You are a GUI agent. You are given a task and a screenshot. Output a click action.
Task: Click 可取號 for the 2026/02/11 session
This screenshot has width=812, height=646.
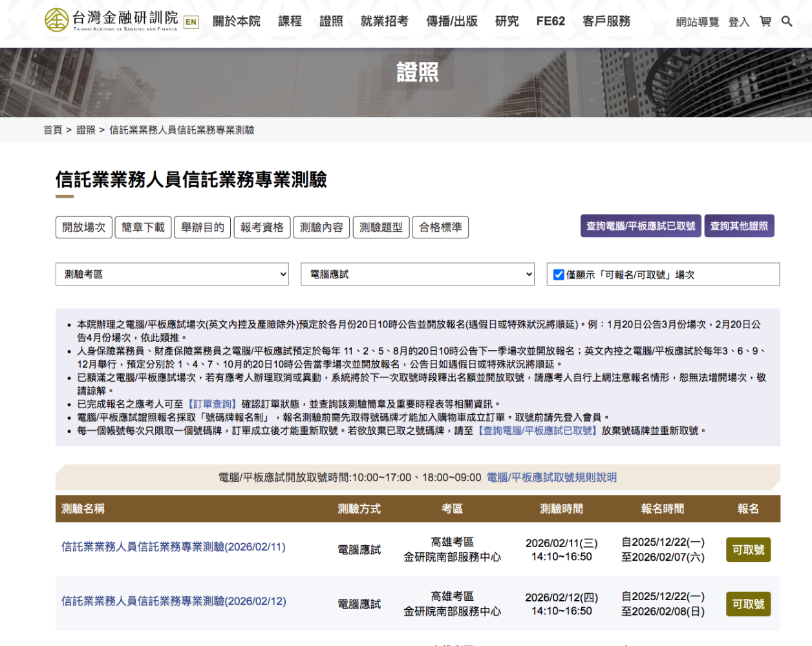pos(748,550)
